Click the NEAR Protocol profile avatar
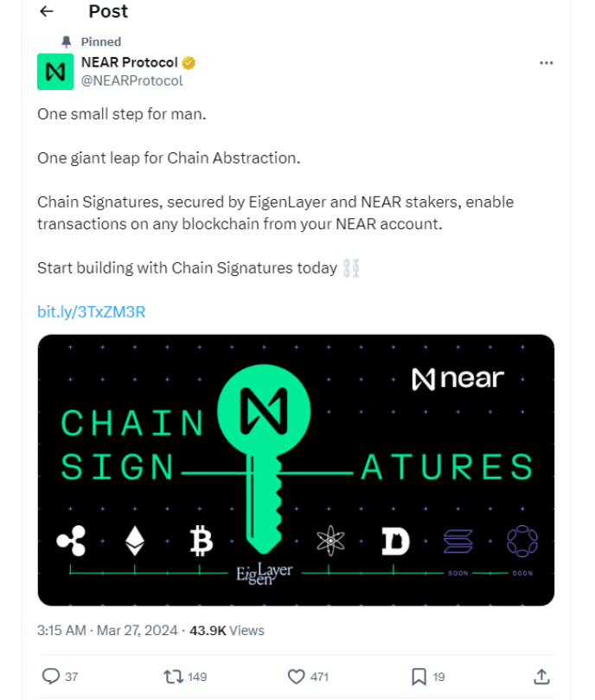Image resolution: width=595 pixels, height=700 pixels. (55, 72)
